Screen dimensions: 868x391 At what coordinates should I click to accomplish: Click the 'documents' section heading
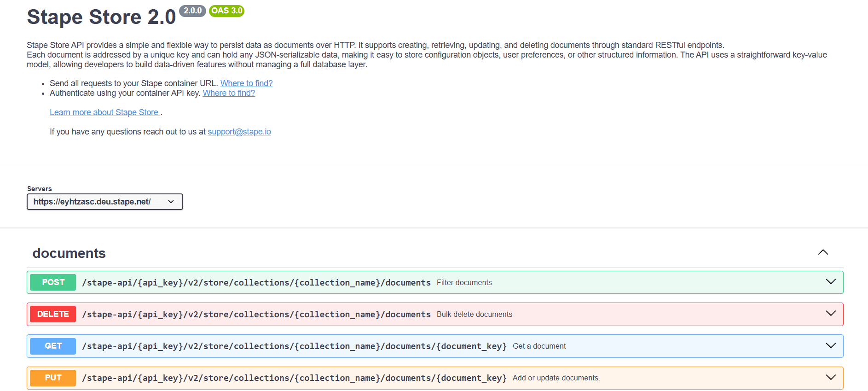coord(69,253)
